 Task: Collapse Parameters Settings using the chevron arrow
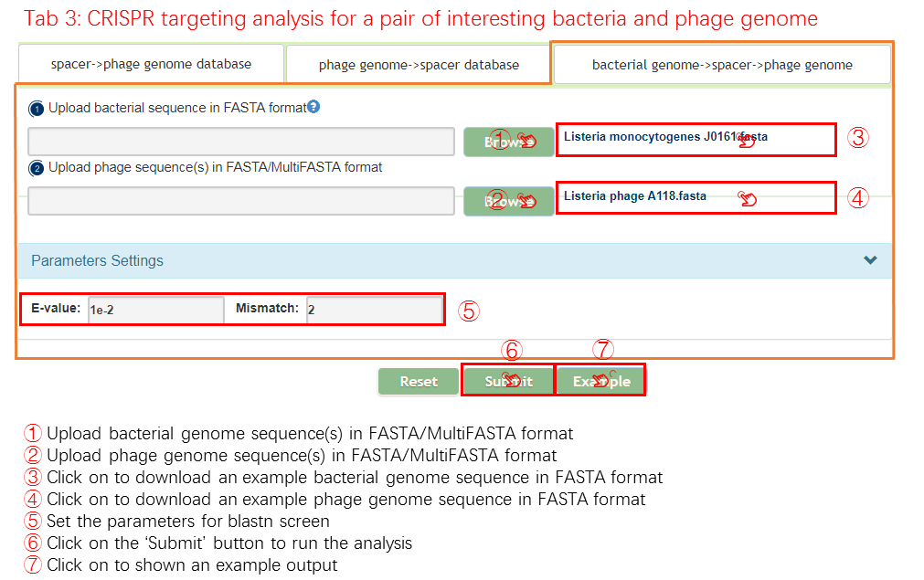pyautogui.click(x=870, y=260)
